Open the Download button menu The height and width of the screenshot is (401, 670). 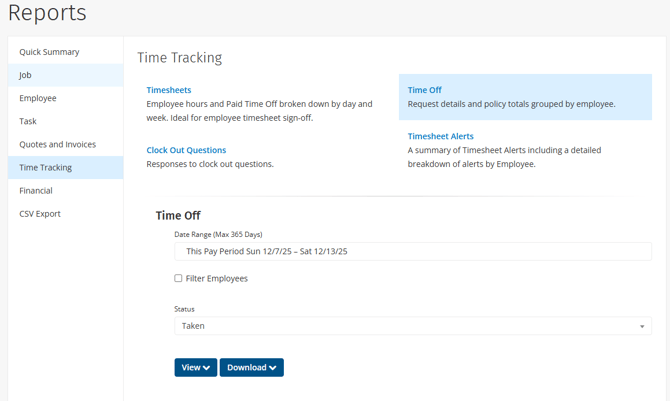(251, 367)
